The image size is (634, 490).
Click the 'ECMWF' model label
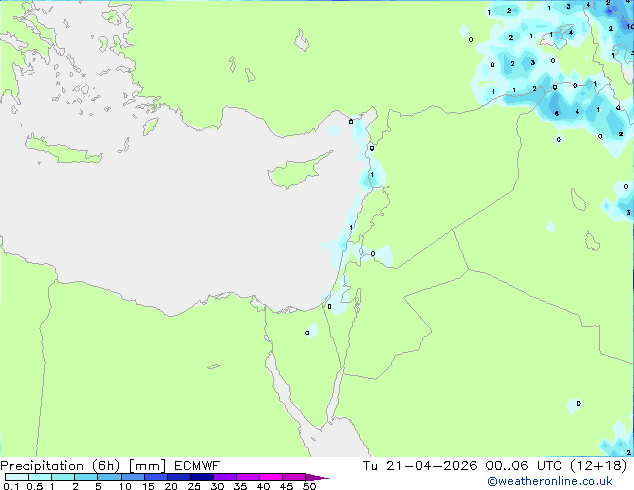click(197, 466)
